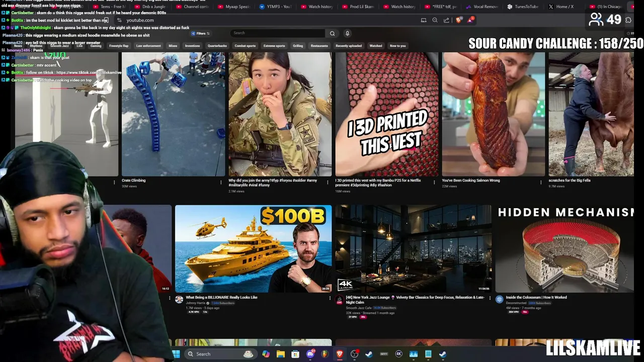Open 'scratches for the Big Fella' short title

pos(570,180)
